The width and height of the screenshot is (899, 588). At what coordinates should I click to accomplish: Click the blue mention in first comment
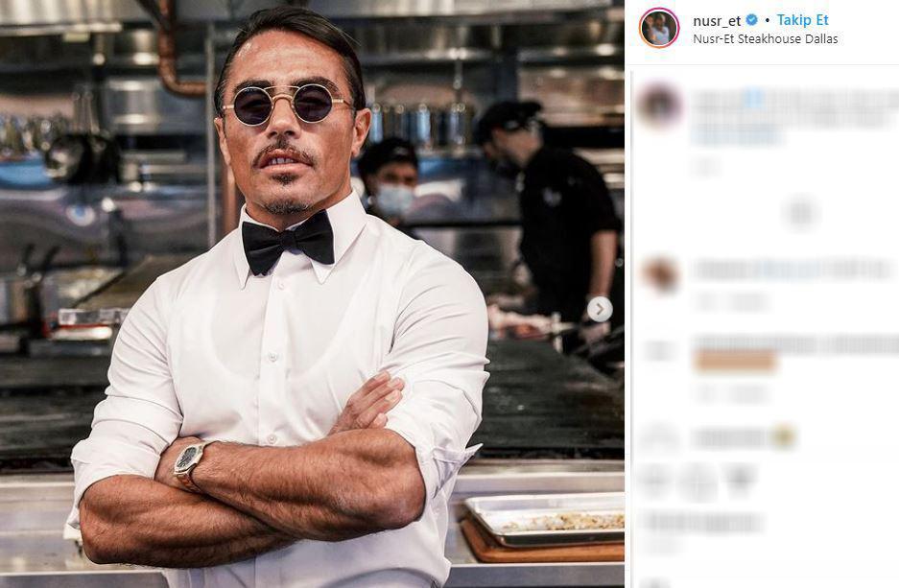coord(753,98)
